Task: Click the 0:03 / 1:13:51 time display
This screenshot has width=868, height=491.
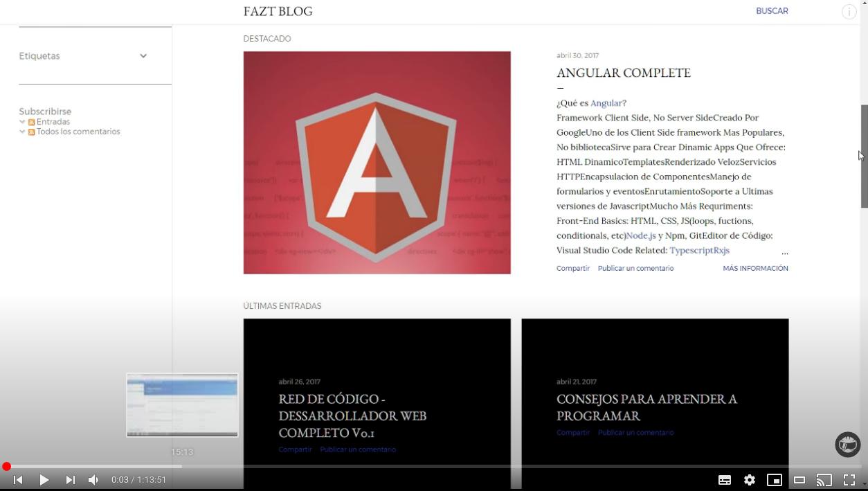Action: tap(138, 480)
